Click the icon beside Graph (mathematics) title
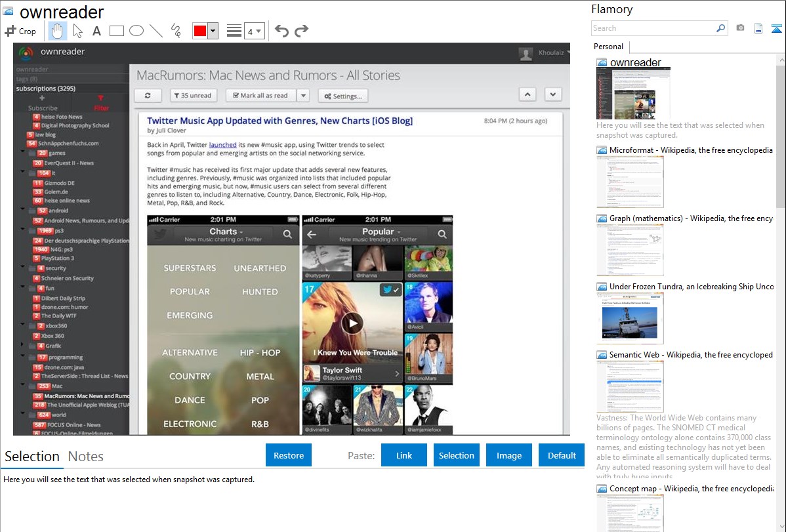The image size is (786, 532). click(x=602, y=218)
